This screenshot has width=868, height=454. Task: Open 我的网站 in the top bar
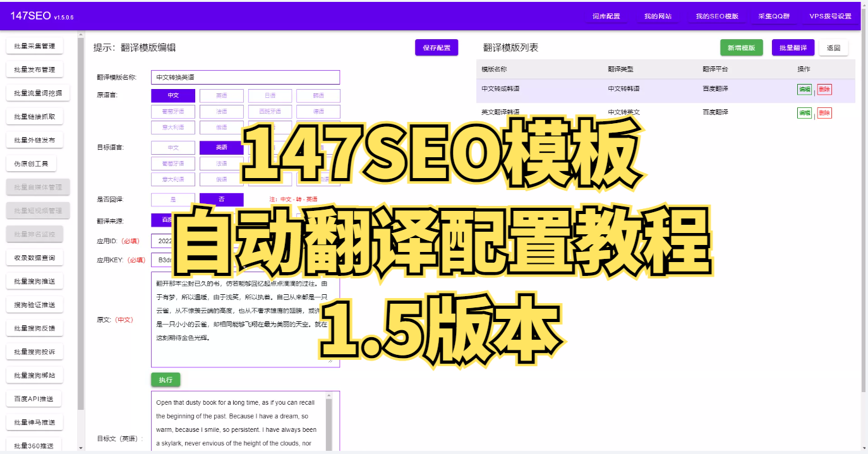(658, 16)
